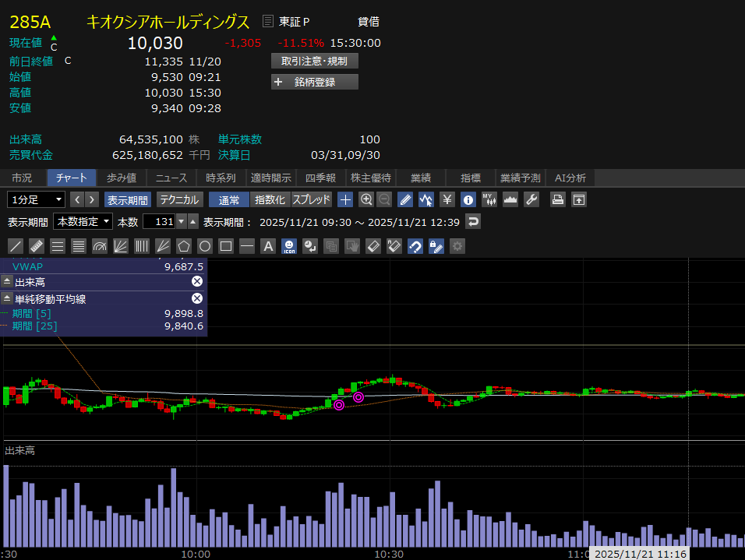Viewport: 745px width, 560px height.
Task: Open the AI分析 tab
Action: tap(570, 178)
